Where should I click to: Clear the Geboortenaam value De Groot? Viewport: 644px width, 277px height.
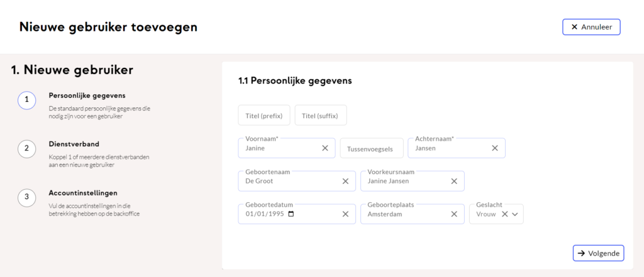click(x=345, y=181)
